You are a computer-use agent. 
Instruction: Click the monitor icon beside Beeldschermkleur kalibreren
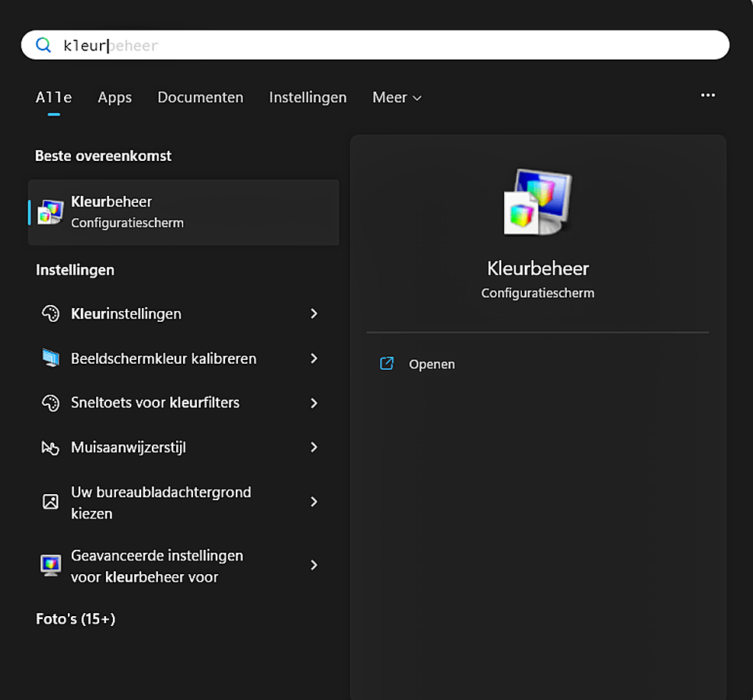[50, 358]
